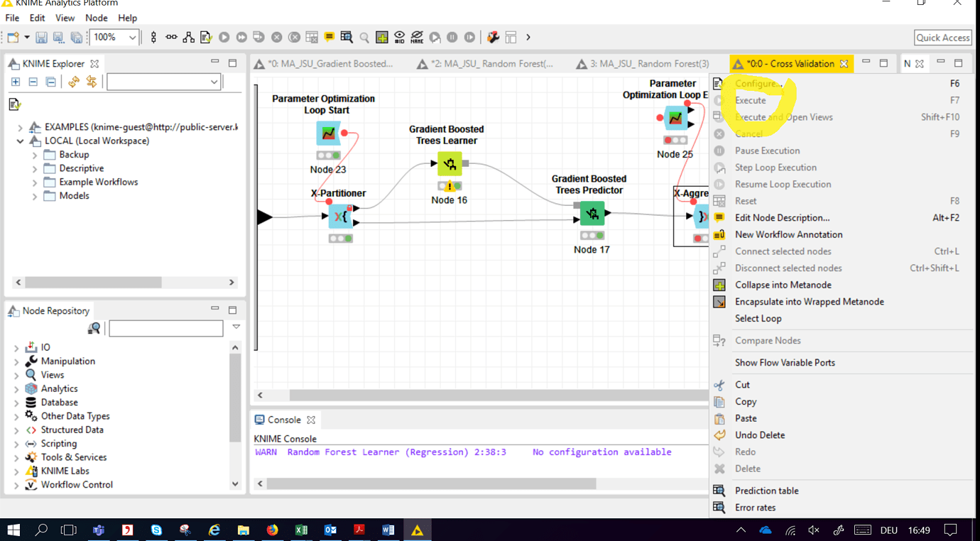Click the Hide Node IDs toolbar icon
Image resolution: width=980 pixels, height=541 pixels.
pyautogui.click(x=398, y=37)
